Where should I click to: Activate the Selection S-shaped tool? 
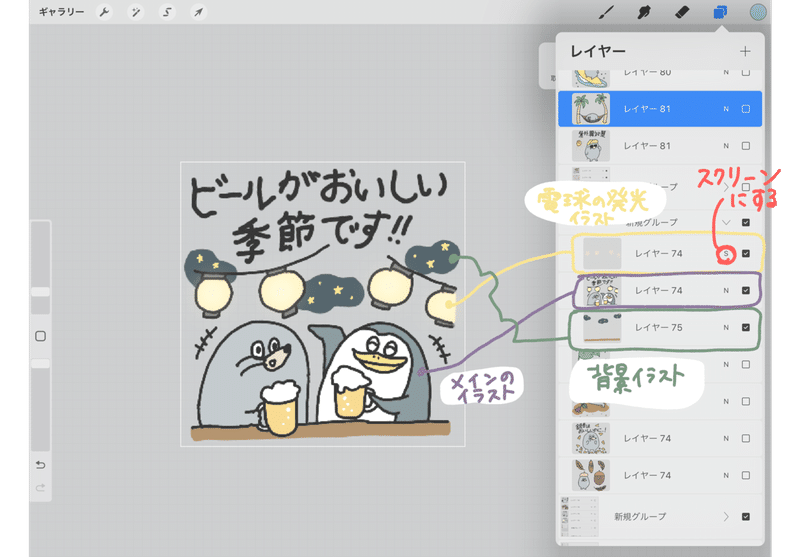[167, 12]
